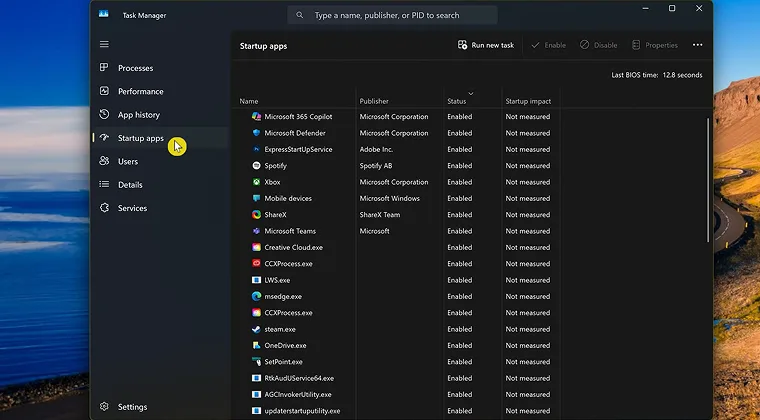Click the startup list vertical scrollbar

(708, 180)
